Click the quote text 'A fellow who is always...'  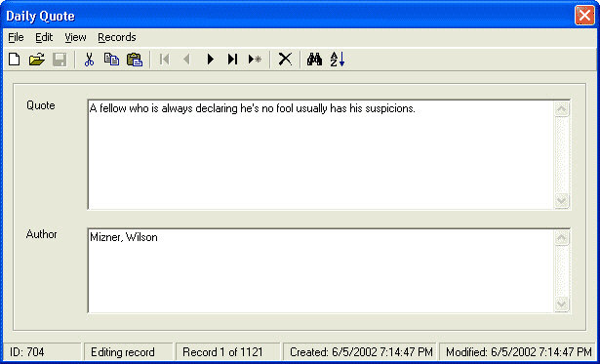point(252,108)
